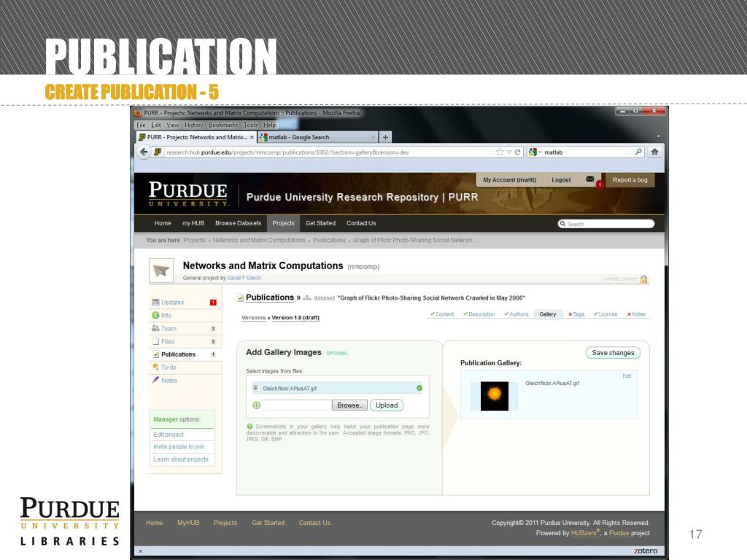
Task: Click the Logout link
Action: [x=561, y=180]
